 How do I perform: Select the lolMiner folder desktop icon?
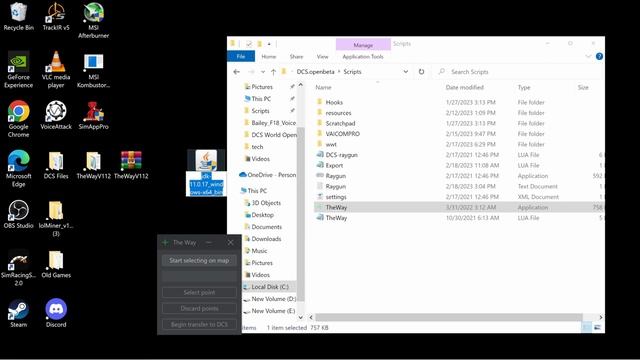pyautogui.click(x=56, y=218)
